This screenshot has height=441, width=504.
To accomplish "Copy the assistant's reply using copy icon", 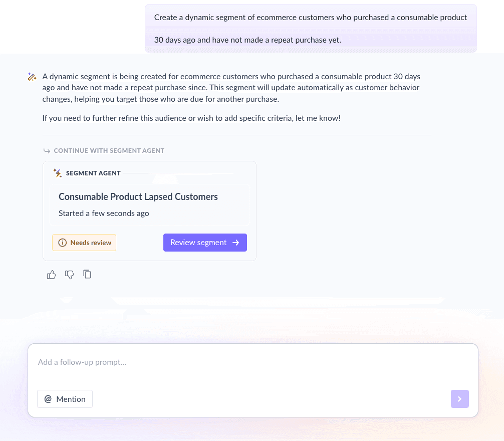I will (87, 274).
